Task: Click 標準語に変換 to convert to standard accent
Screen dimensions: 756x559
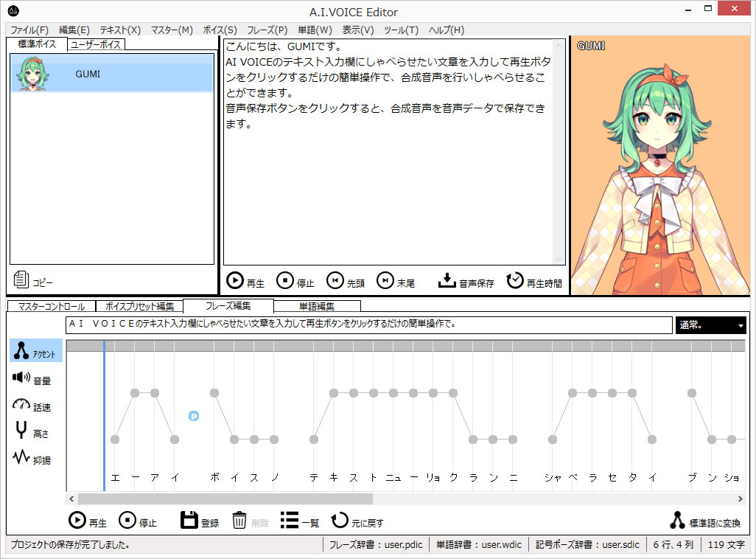Action: [x=705, y=521]
